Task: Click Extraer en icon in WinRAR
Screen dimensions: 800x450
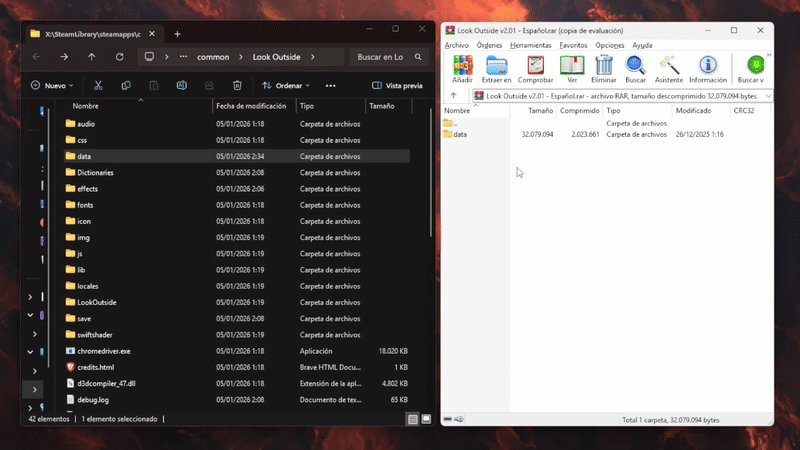Action: click(x=496, y=69)
